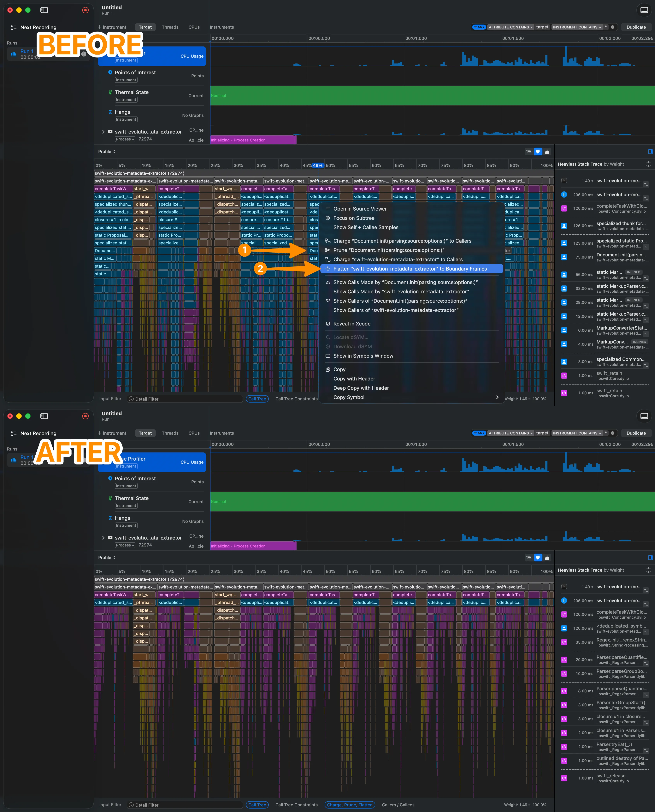Choose Flatten to Boundary Frames menu item
The image size is (655, 812).
pos(412,269)
